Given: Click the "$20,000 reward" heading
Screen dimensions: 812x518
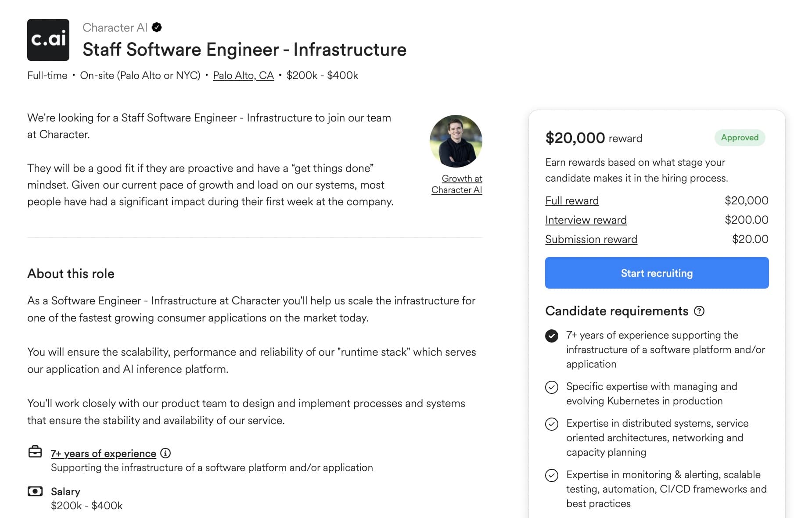Looking at the screenshot, I should click(593, 138).
